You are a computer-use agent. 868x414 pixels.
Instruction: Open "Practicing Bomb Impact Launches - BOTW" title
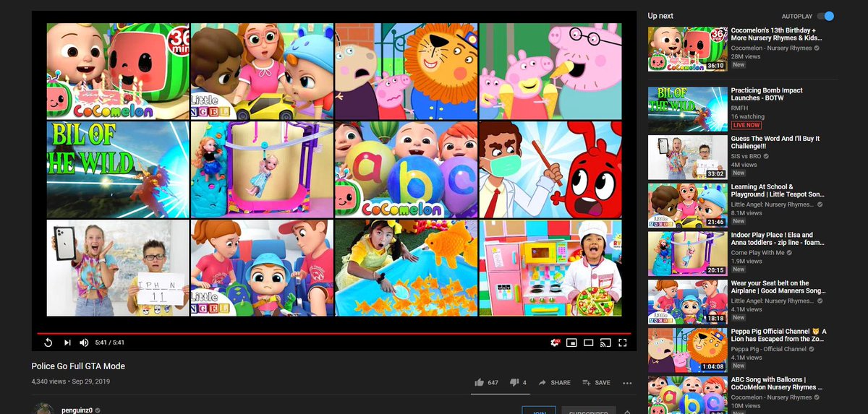(767, 95)
